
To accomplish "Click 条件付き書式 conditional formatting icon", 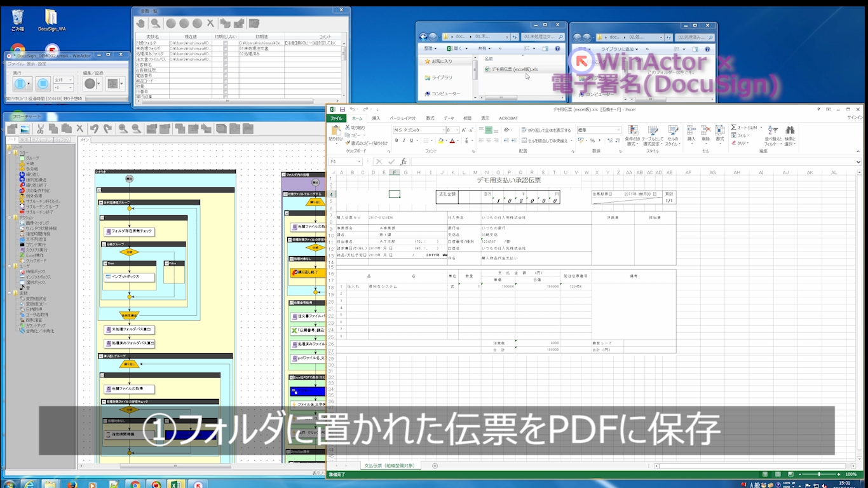I will click(x=632, y=134).
